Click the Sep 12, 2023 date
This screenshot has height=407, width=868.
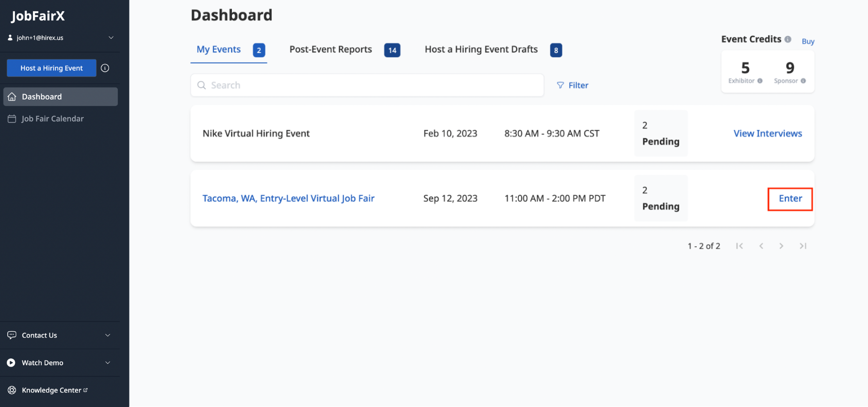click(x=450, y=198)
